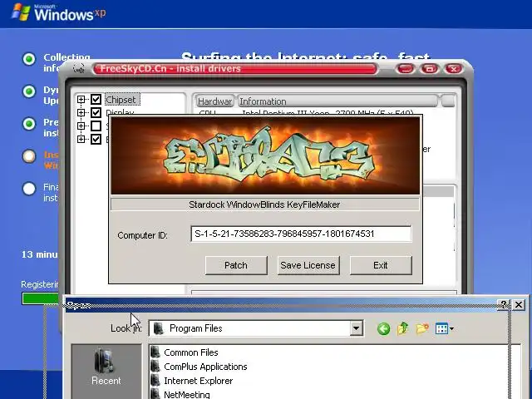Click the Installing Windows step bullet

click(x=29, y=156)
